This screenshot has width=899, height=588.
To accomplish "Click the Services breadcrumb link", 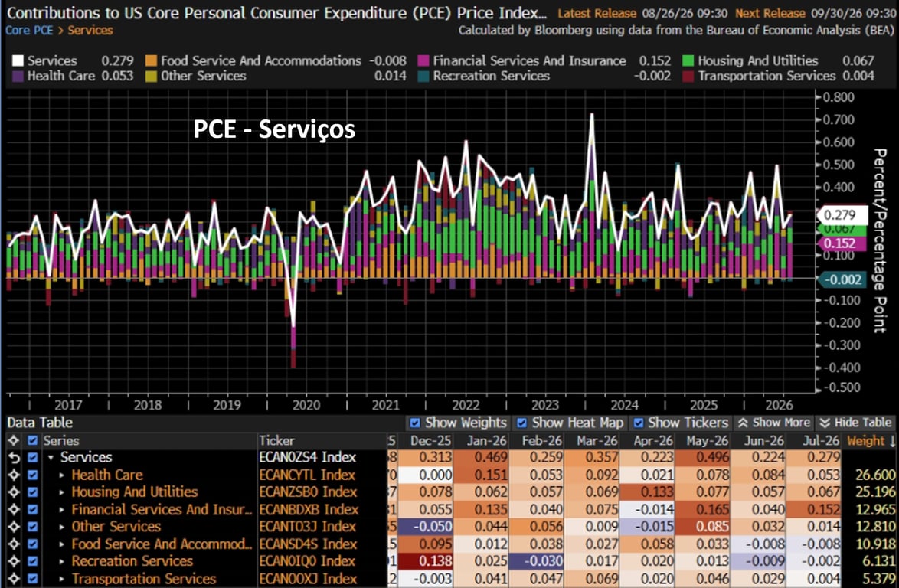I will (90, 31).
